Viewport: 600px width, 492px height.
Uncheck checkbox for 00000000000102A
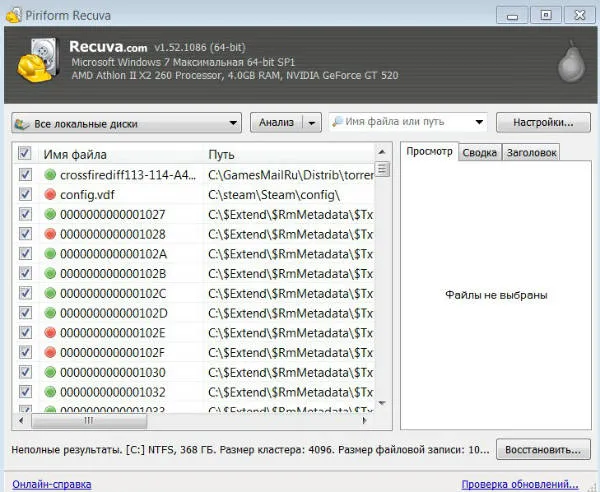(x=25, y=254)
